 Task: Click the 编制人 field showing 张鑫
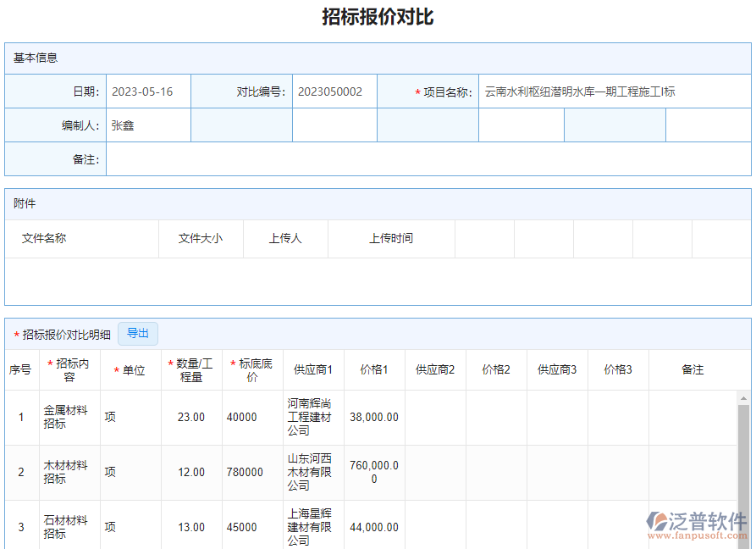point(146,125)
